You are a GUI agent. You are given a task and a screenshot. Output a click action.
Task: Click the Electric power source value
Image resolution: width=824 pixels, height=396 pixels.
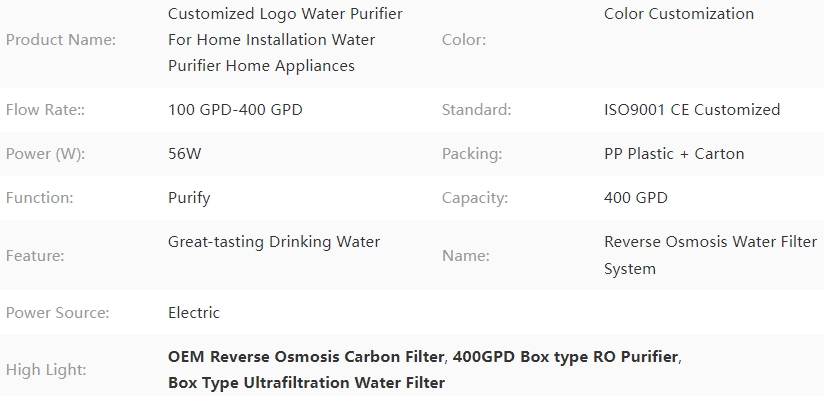click(194, 313)
